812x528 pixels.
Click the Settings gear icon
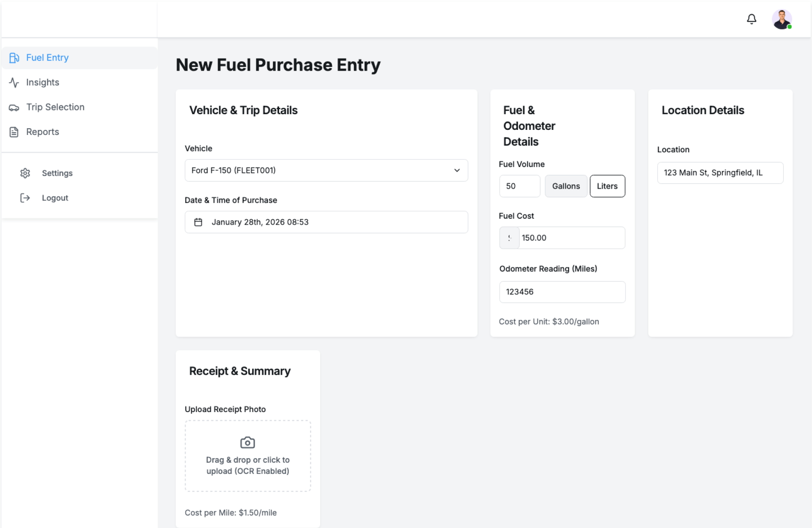[25, 173]
